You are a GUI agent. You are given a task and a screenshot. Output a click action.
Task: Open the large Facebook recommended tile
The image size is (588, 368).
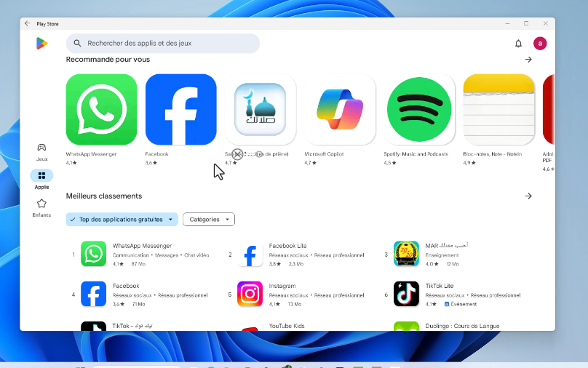[180, 109]
